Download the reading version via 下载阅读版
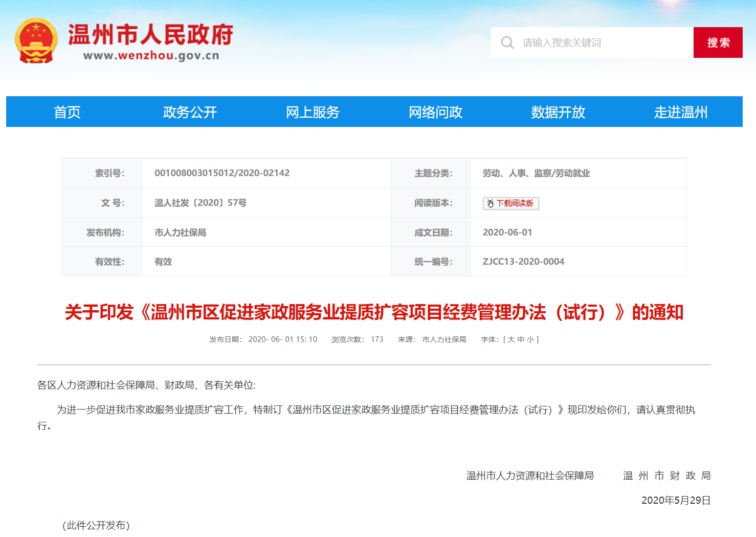 (514, 203)
